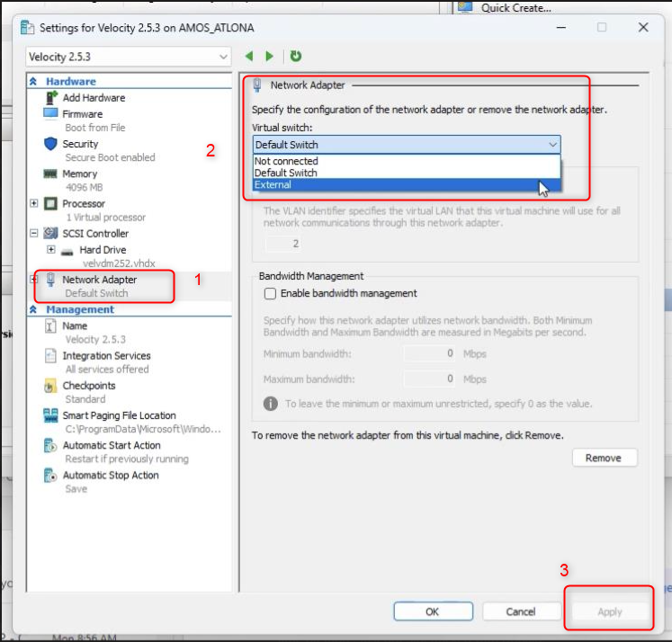
Task: Collapse the Management section chevron
Action: click(33, 309)
